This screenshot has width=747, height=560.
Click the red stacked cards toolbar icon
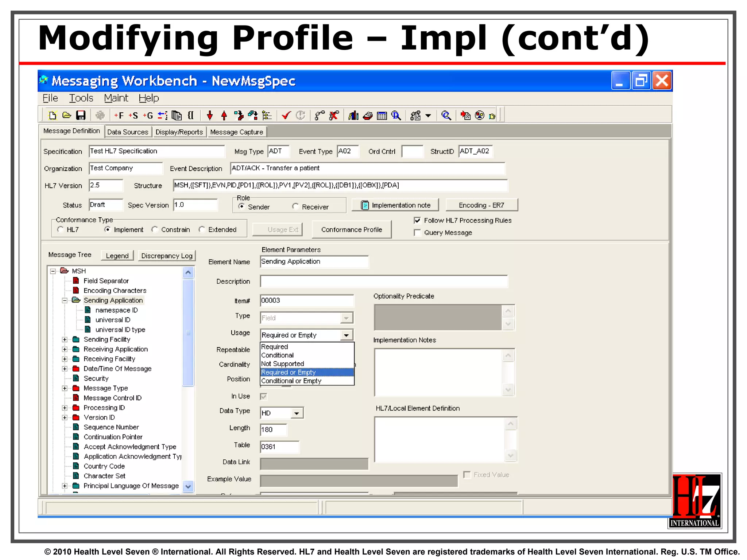(368, 116)
